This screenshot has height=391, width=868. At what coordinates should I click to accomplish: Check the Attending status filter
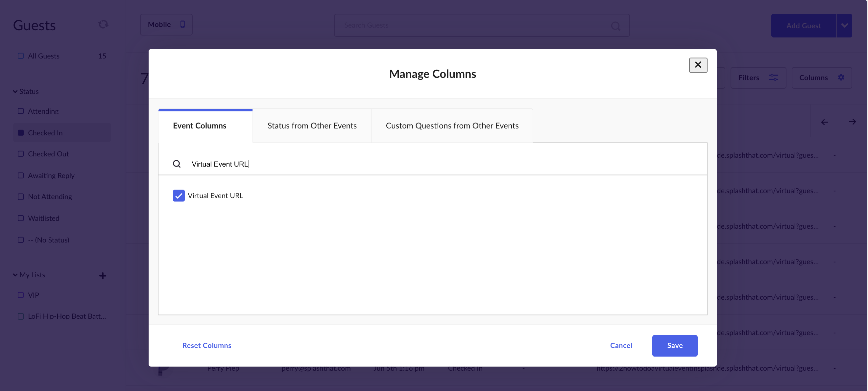point(21,111)
